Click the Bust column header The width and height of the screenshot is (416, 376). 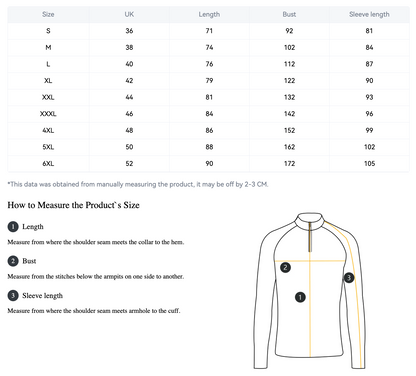[x=289, y=14]
